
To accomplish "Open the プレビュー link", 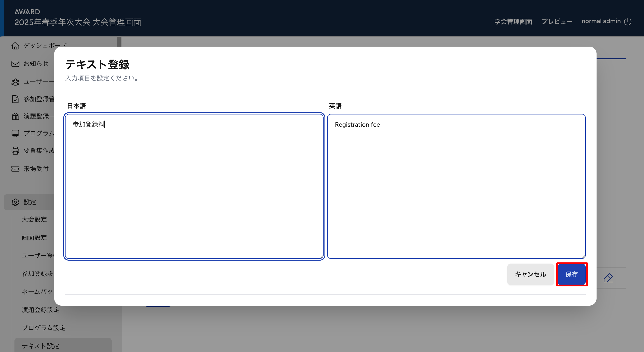I will [x=557, y=21].
